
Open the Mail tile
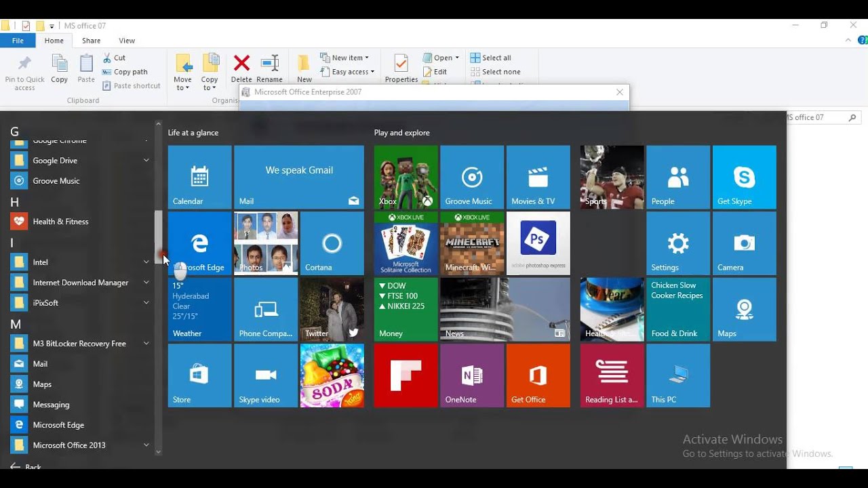pyautogui.click(x=299, y=177)
